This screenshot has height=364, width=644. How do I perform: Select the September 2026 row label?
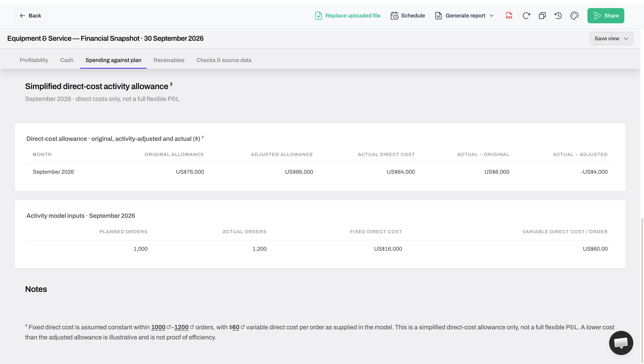(53, 172)
